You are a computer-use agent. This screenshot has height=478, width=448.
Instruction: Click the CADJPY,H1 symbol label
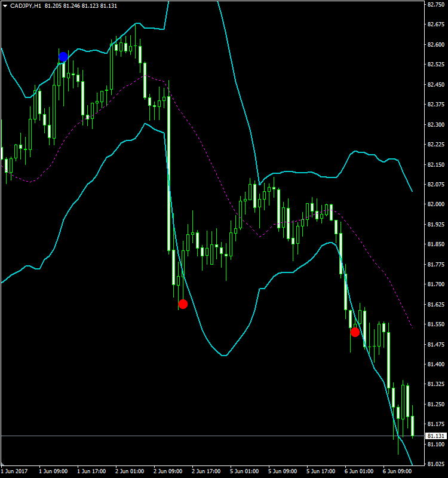pyautogui.click(x=26, y=6)
